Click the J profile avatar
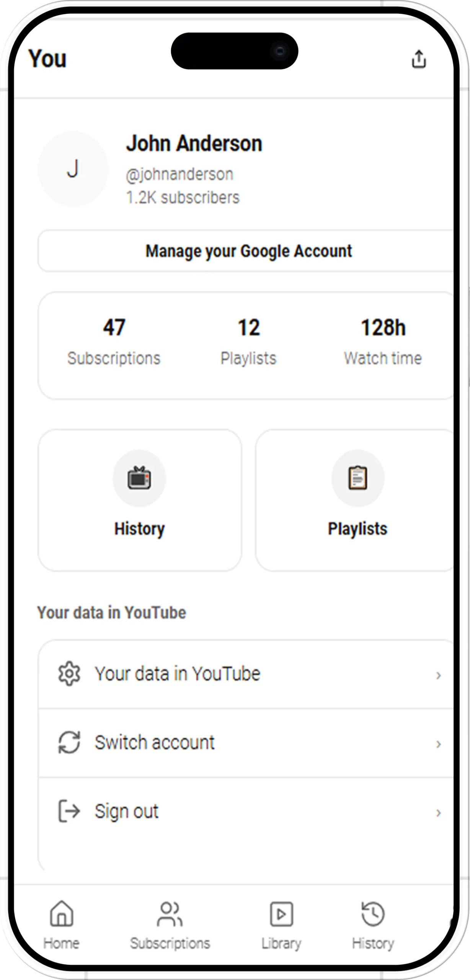Screen dimensions: 470x980 click(73, 169)
